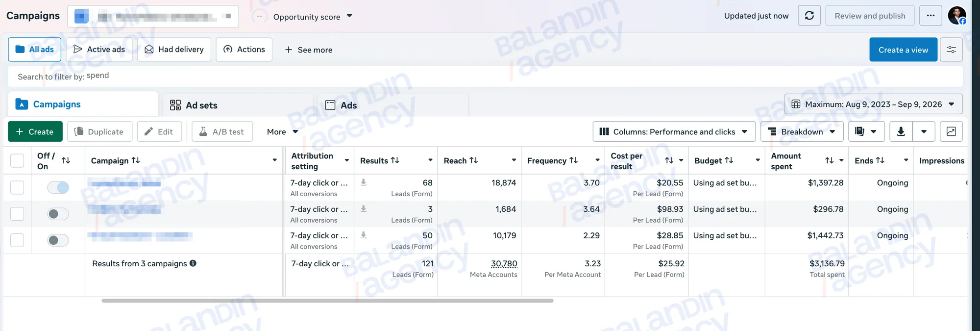
Task: Open the reports icon dropdown
Action: (x=866, y=131)
